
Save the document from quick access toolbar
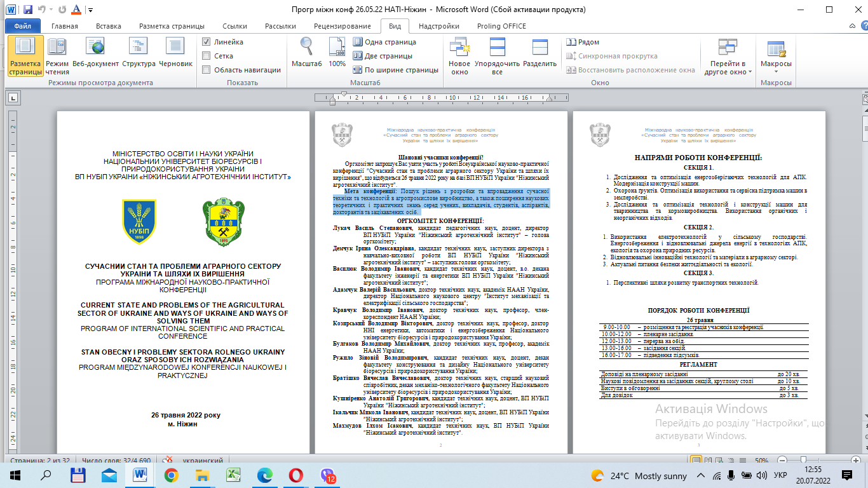(27, 10)
